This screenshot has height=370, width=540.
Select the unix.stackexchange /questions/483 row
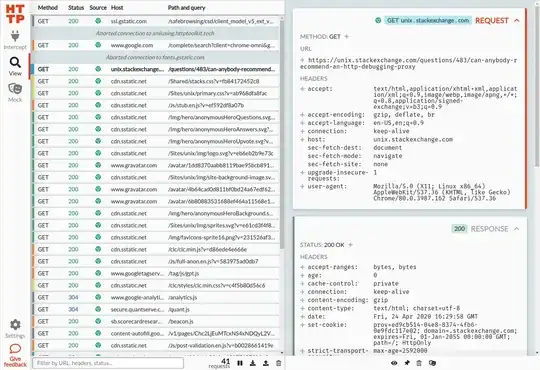click(x=156, y=69)
